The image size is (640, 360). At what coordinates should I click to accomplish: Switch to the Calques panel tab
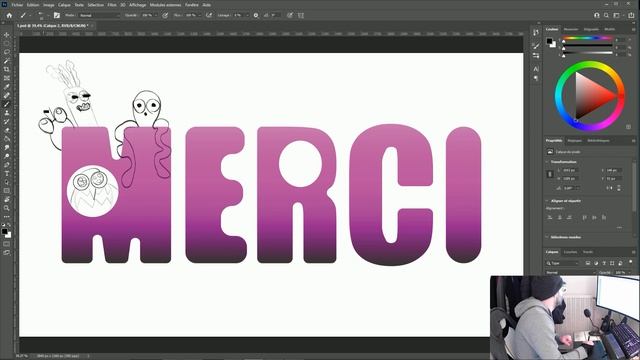click(552, 252)
